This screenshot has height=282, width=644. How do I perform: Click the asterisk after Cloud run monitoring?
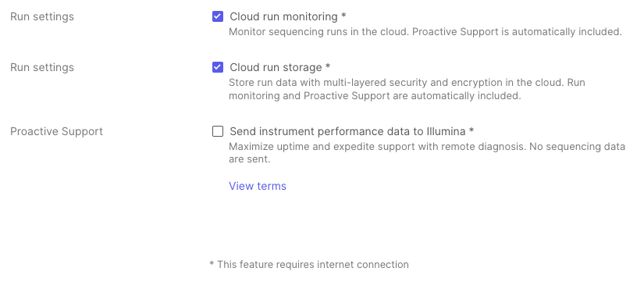(343, 15)
